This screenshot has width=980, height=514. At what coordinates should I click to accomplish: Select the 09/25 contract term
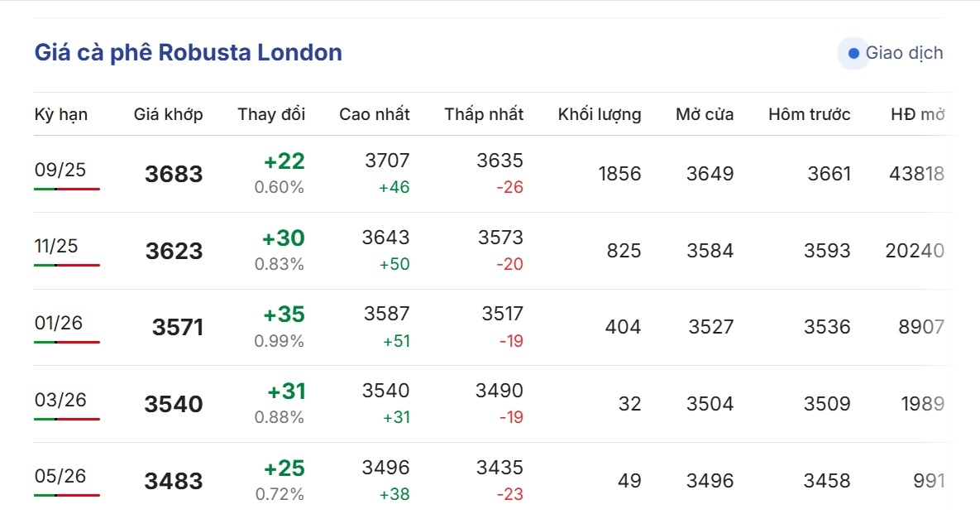(x=60, y=170)
